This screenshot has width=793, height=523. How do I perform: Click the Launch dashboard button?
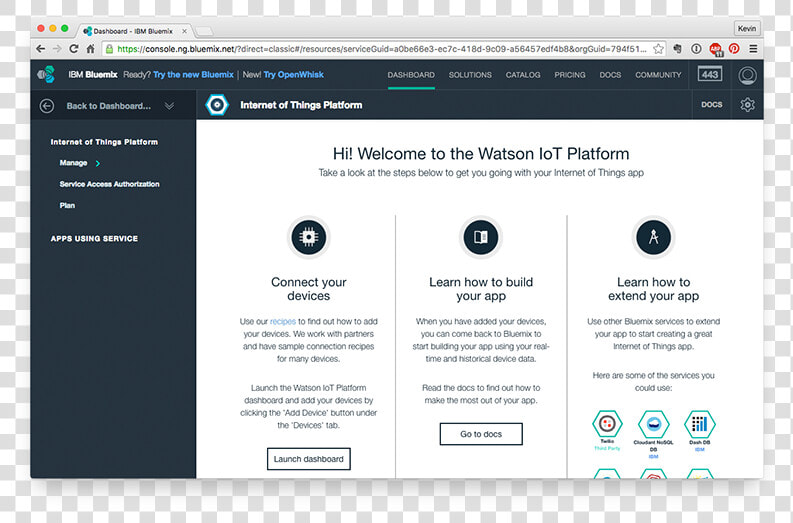[x=309, y=459]
